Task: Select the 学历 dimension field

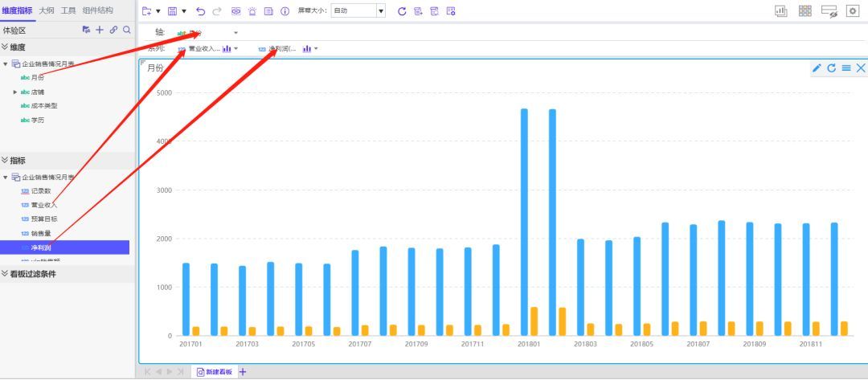Action: (x=37, y=120)
